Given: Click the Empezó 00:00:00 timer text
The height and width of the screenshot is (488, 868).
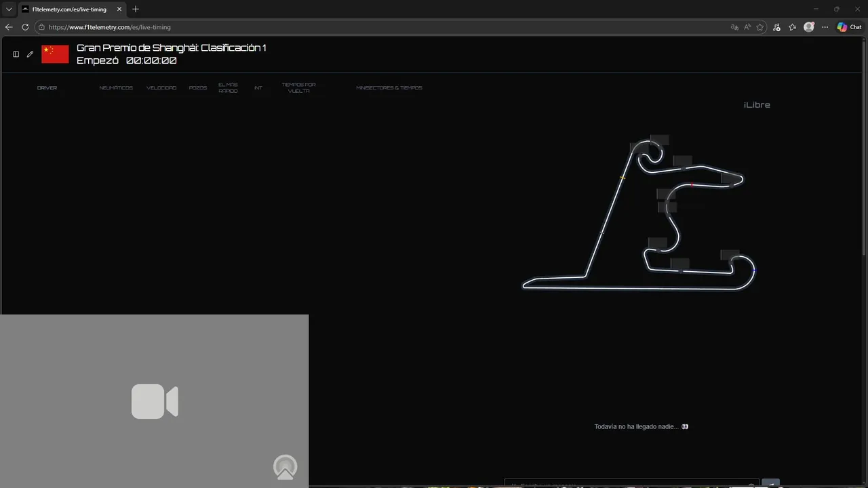Looking at the screenshot, I should 127,60.
